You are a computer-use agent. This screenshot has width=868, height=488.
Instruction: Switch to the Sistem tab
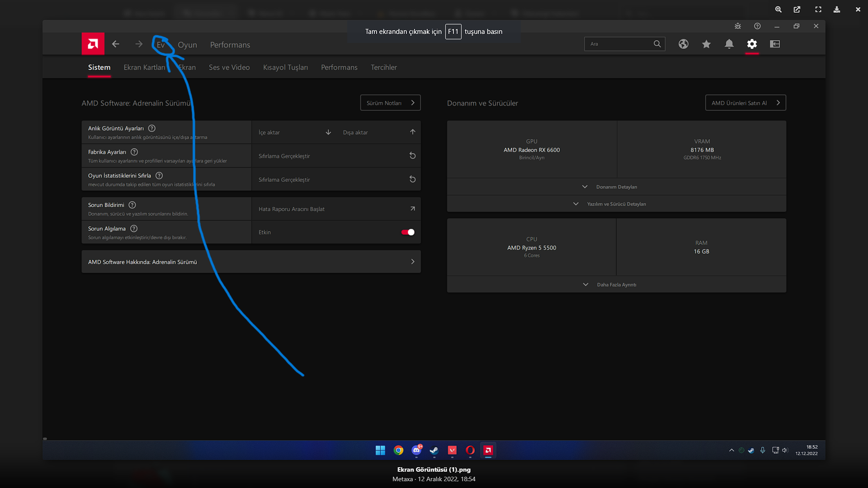[99, 67]
